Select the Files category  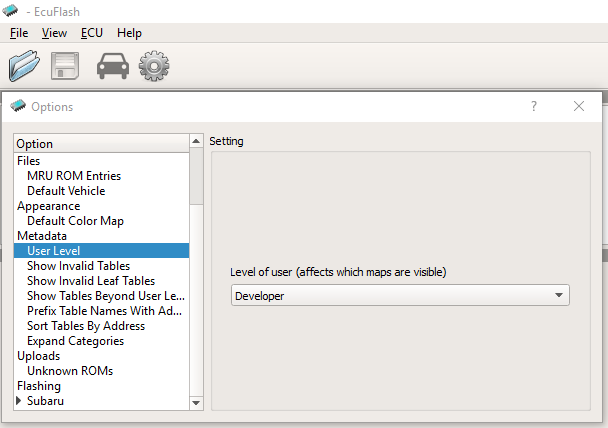pyautogui.click(x=28, y=161)
